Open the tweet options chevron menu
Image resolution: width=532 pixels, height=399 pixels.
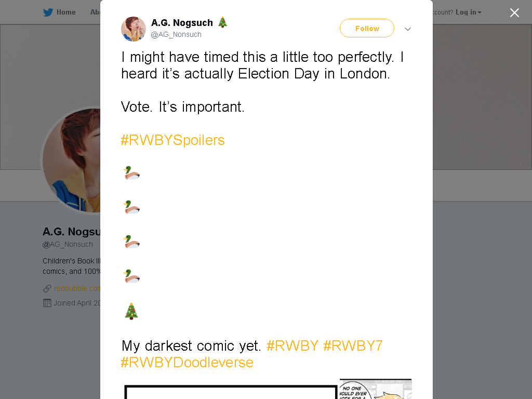(x=408, y=29)
